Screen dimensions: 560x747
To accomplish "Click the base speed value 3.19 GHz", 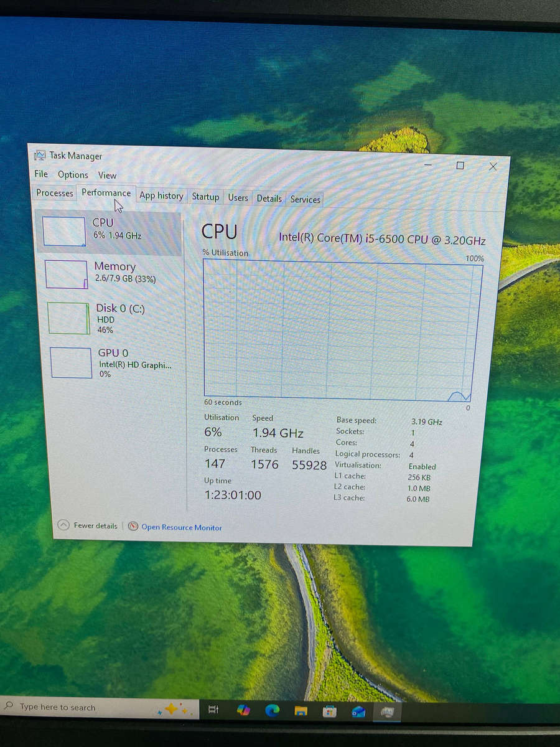I will point(427,421).
